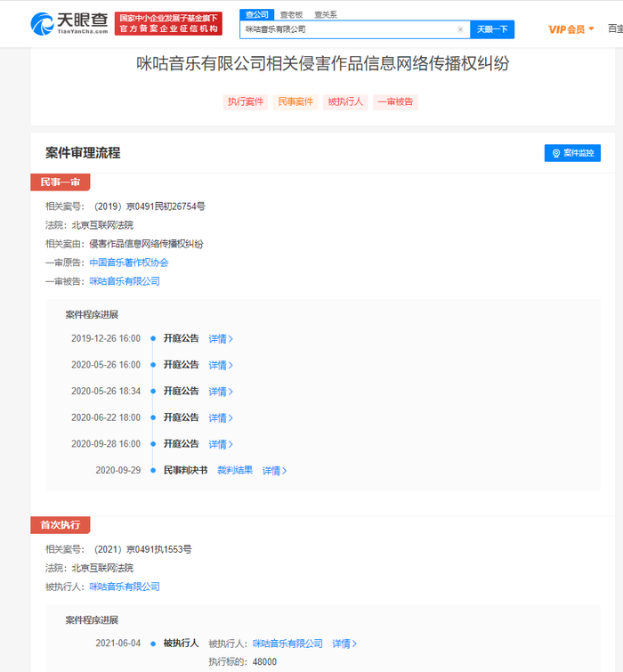Open the VIP会员 dropdown
The width and height of the screenshot is (623, 672).
click(x=570, y=29)
